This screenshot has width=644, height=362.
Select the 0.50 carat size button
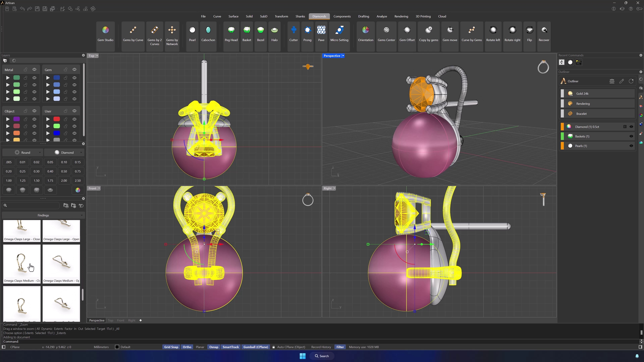tap(64, 171)
